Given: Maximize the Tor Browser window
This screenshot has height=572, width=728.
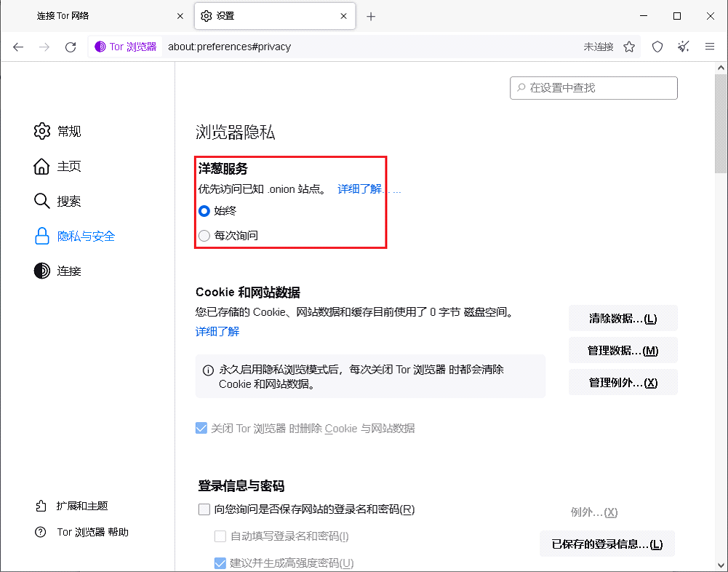Looking at the screenshot, I should 677,16.
